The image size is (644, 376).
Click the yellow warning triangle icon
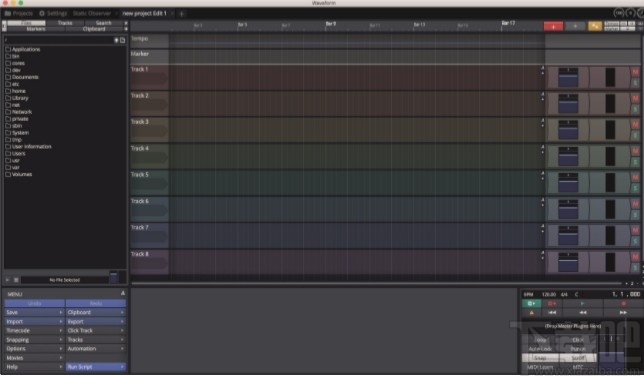tap(531, 313)
